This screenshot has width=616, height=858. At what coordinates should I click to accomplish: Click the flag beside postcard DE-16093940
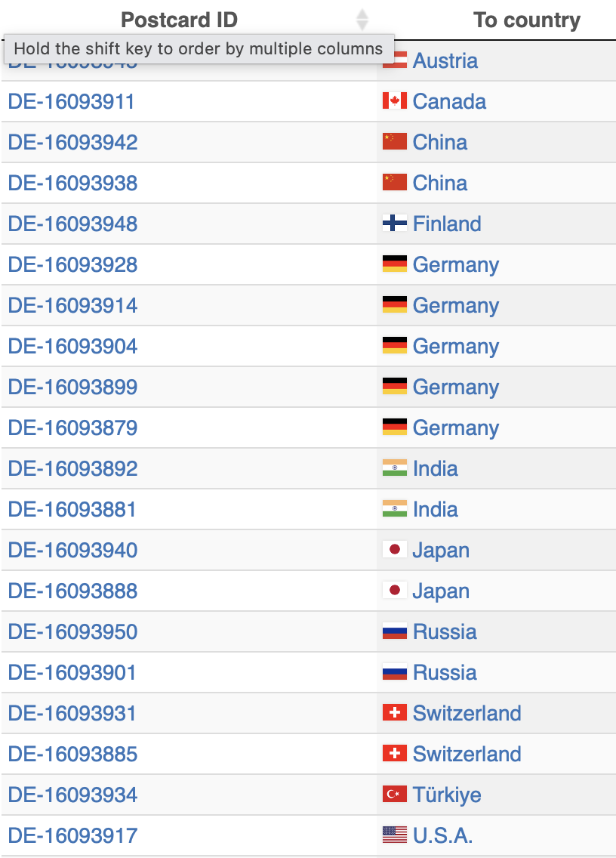395,550
